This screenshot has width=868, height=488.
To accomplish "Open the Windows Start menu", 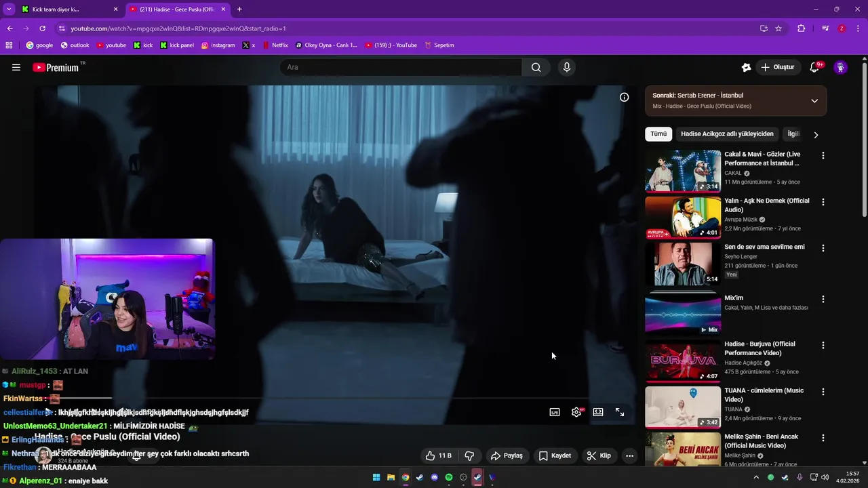I will coord(376,477).
